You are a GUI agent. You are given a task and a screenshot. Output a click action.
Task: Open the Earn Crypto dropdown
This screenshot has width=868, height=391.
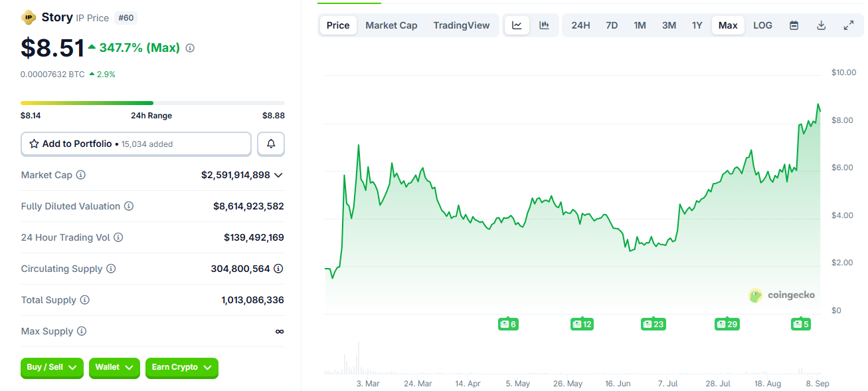coord(181,367)
